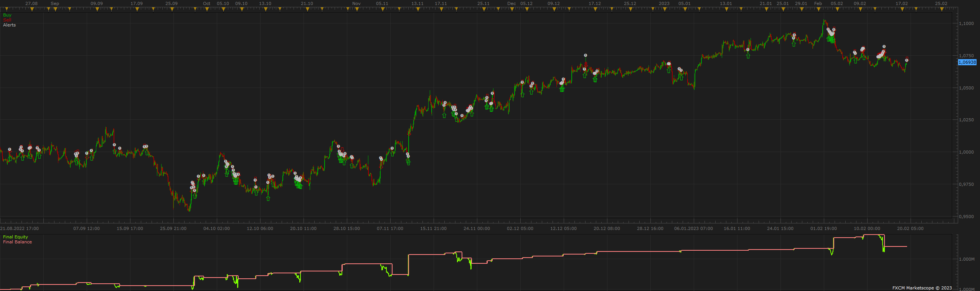
Task: Click the leftmost alert marker on chart
Action: (x=10, y=149)
